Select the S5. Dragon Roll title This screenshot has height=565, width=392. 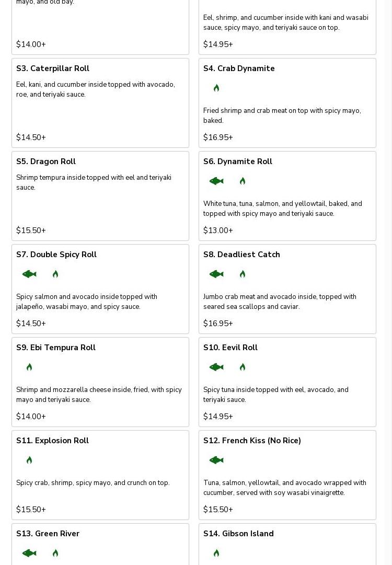click(x=46, y=162)
